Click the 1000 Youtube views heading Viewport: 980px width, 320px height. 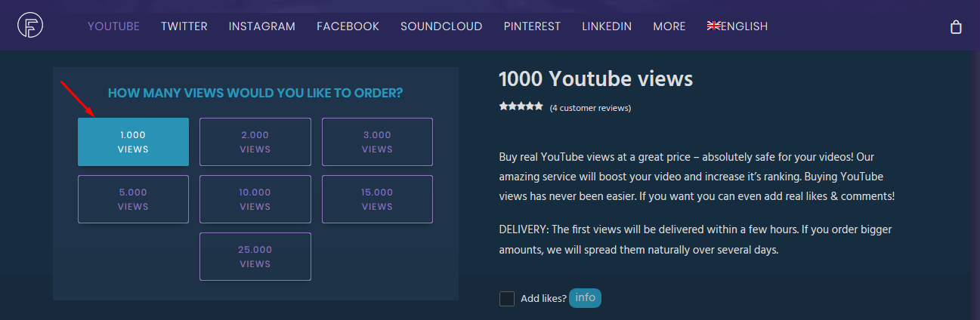click(596, 78)
